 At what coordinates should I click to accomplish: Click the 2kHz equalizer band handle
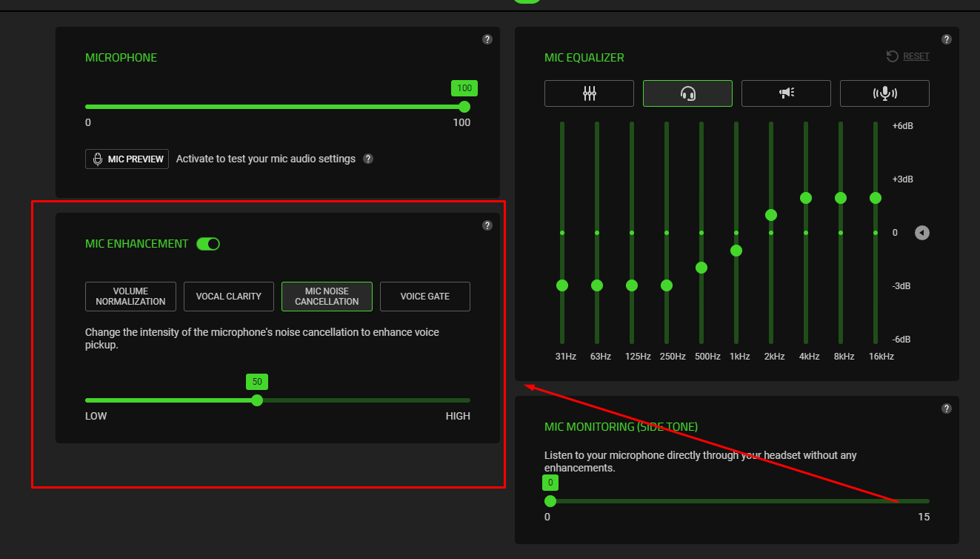(771, 215)
